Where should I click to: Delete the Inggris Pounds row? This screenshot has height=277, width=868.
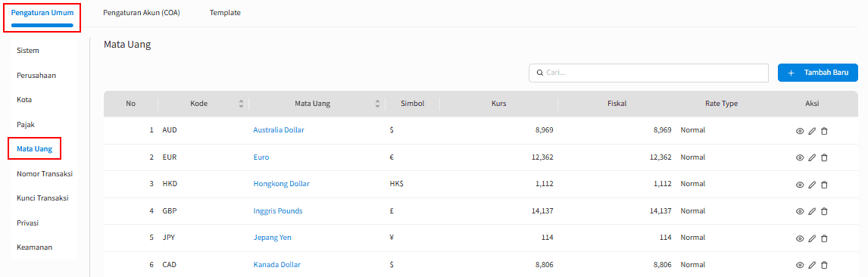click(824, 211)
